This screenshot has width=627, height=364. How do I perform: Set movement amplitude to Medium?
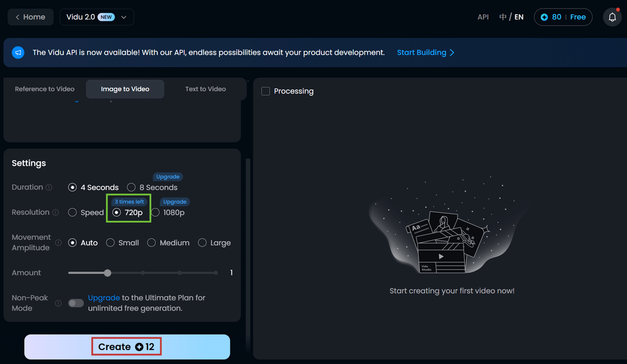[168, 243]
